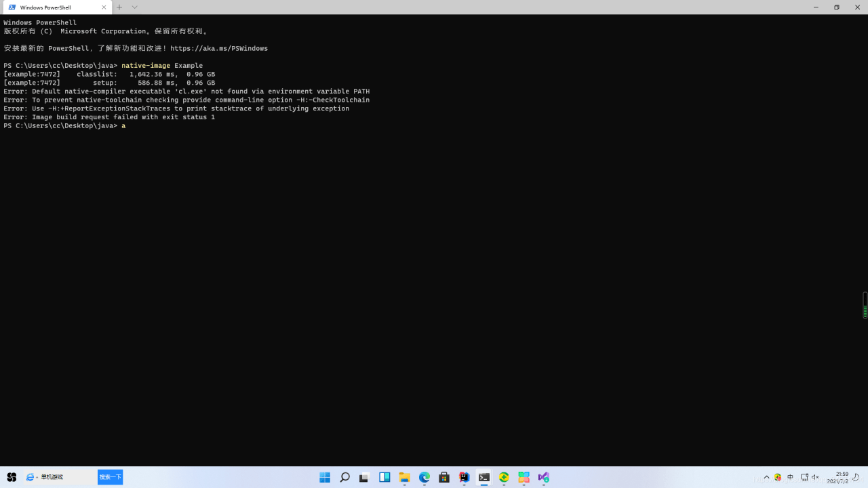868x488 pixels.
Task: Open Windows Search from the taskbar
Action: (x=344, y=477)
